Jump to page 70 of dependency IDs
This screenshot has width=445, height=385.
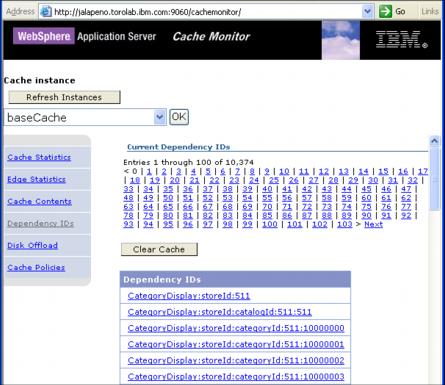267,207
